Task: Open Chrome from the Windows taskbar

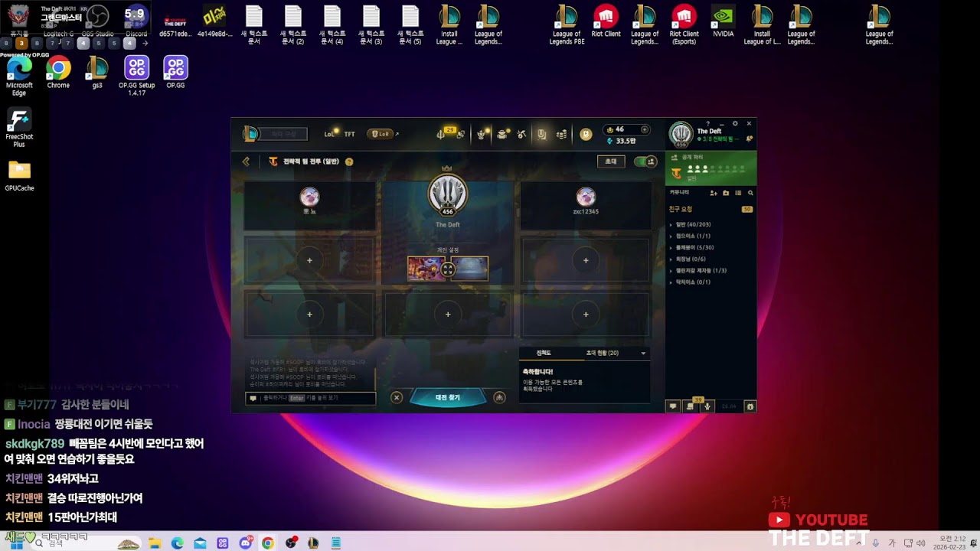Action: click(x=267, y=543)
